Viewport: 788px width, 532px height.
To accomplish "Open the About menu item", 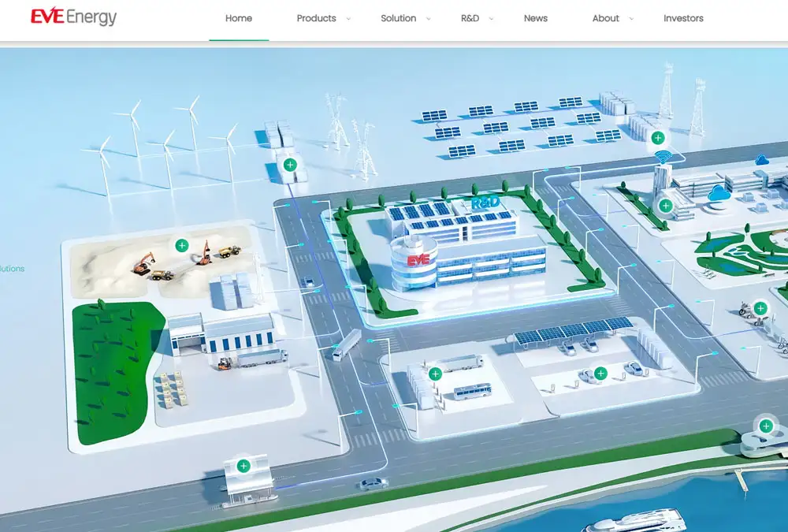I will [x=605, y=19].
